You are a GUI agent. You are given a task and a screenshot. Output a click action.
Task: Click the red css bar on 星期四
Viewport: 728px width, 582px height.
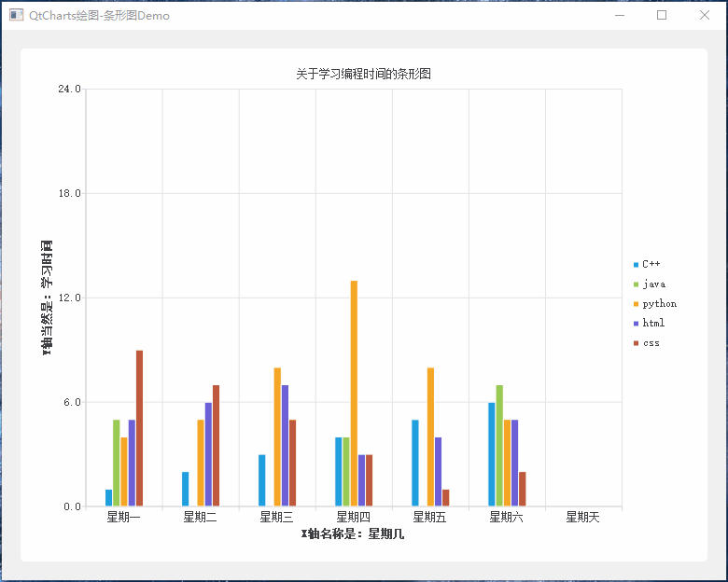click(x=369, y=480)
